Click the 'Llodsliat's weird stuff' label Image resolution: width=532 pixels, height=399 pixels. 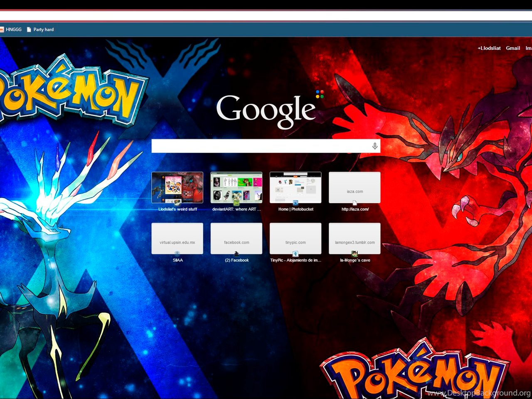point(177,209)
